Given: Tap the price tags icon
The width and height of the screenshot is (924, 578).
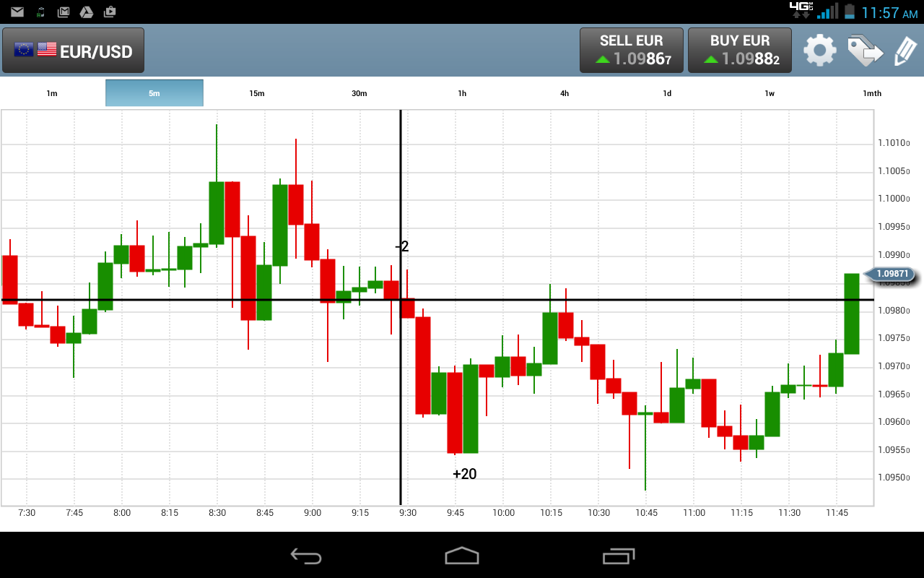Looking at the screenshot, I should coord(865,51).
